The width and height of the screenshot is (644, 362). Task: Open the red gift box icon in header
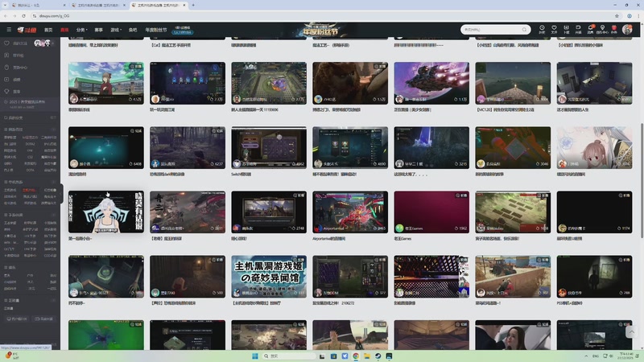point(614,29)
